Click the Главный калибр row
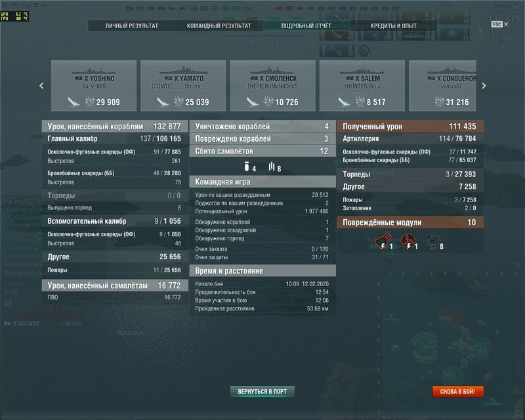Image resolution: width=525 pixels, height=420 pixels. 114,138
